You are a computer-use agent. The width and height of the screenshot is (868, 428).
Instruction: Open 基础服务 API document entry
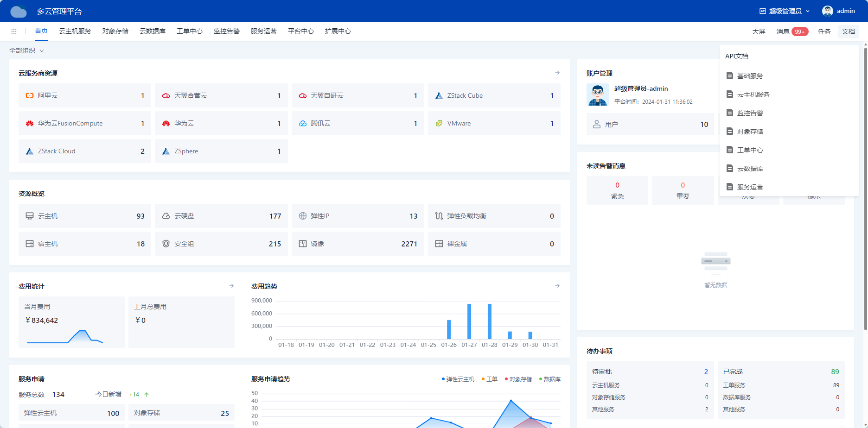pyautogui.click(x=750, y=76)
